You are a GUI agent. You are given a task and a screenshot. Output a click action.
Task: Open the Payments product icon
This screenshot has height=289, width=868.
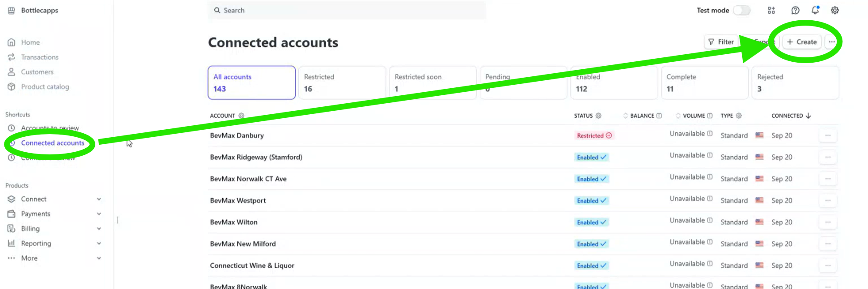coord(11,214)
